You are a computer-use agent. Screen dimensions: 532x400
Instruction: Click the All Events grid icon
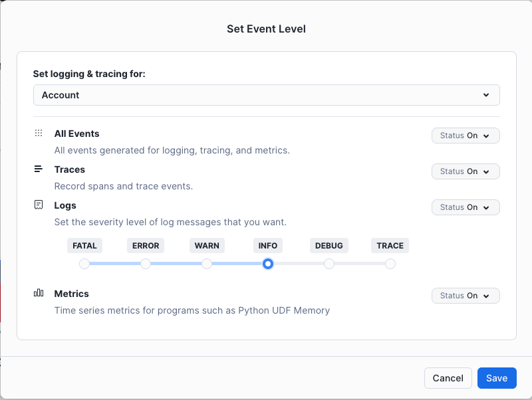[39, 134]
